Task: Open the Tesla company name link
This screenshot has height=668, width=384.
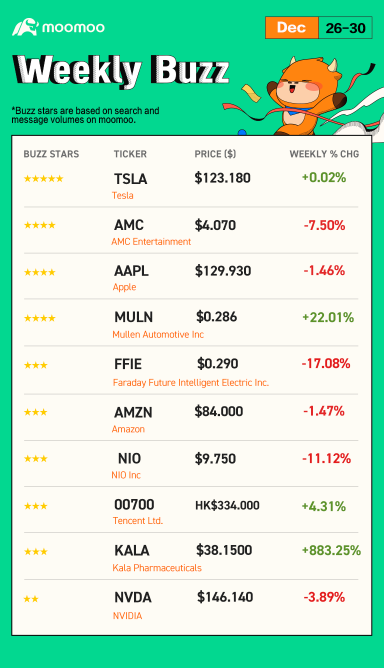Action: click(123, 196)
